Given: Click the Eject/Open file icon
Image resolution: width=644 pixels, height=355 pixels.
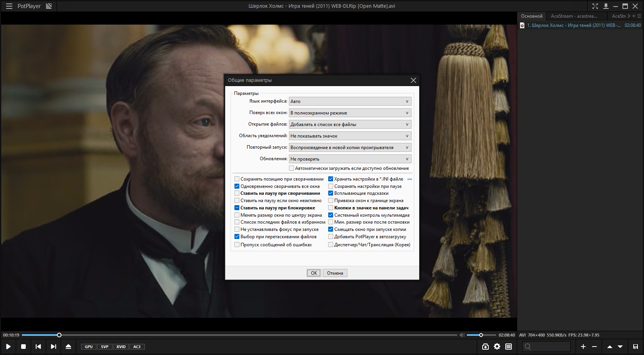Looking at the screenshot, I should (x=68, y=347).
